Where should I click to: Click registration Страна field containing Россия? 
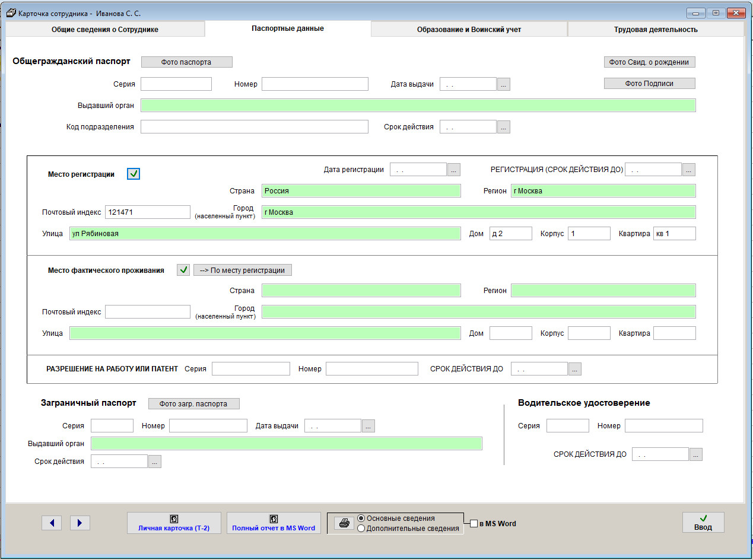361,190
